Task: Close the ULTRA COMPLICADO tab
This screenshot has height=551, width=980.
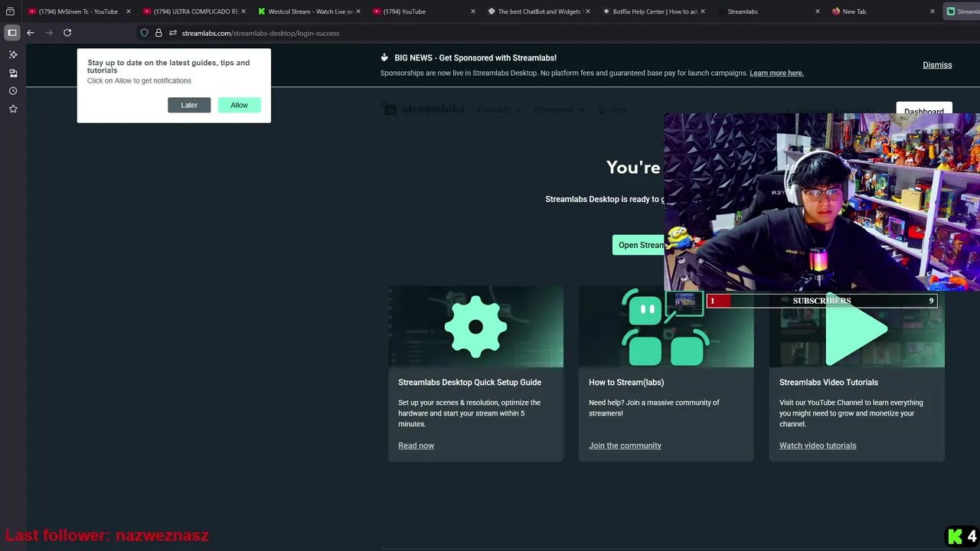Action: 243,11
